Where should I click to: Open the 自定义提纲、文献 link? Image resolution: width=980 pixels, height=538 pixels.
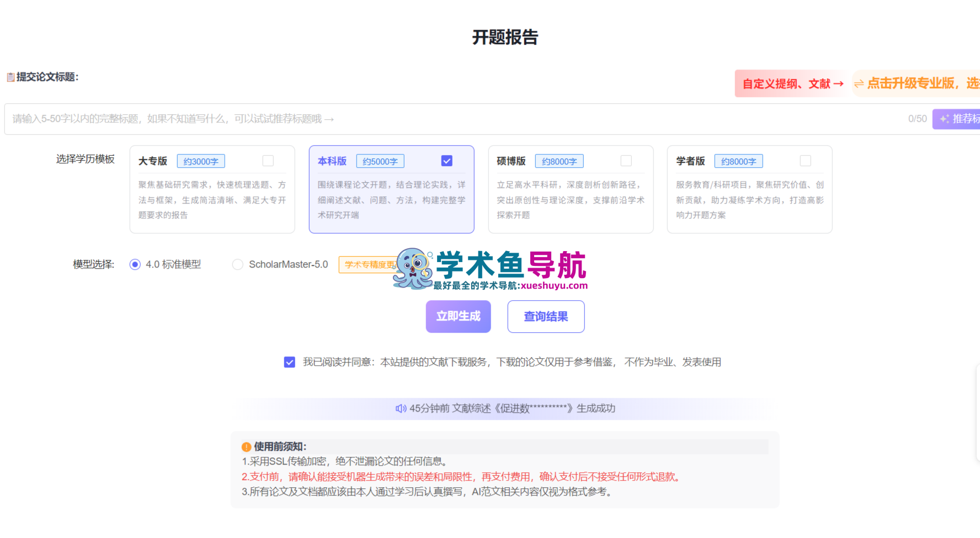coord(790,83)
